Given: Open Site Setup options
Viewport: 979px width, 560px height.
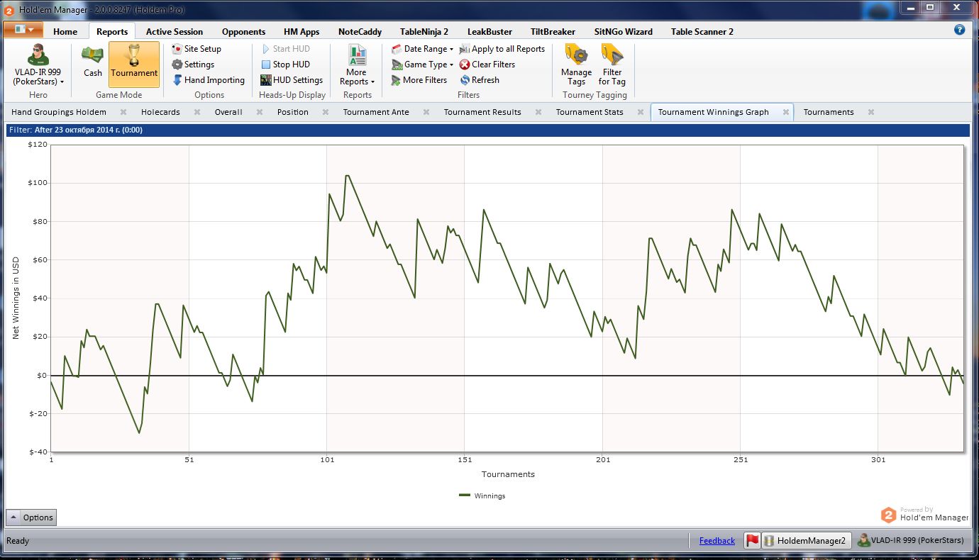Looking at the screenshot, I should 197,49.
